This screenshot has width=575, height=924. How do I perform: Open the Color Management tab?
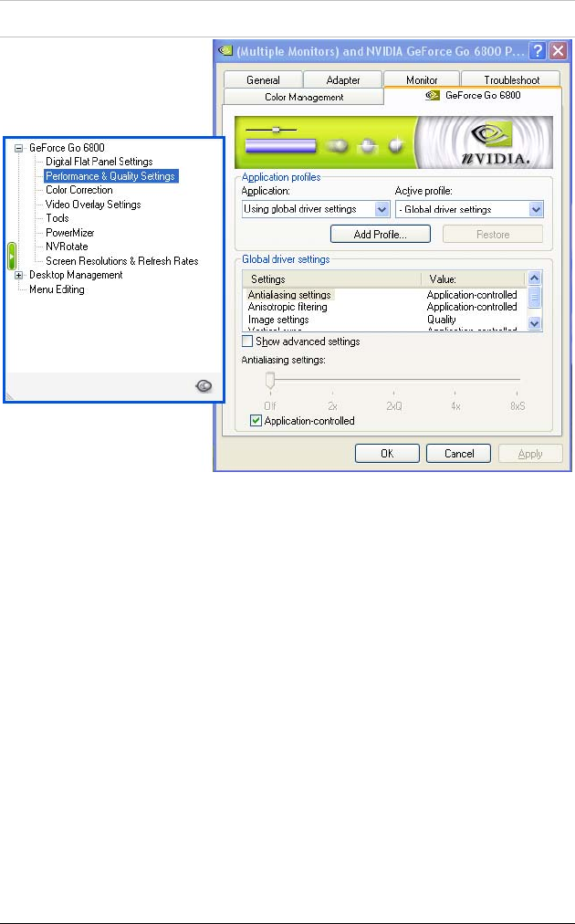click(304, 97)
